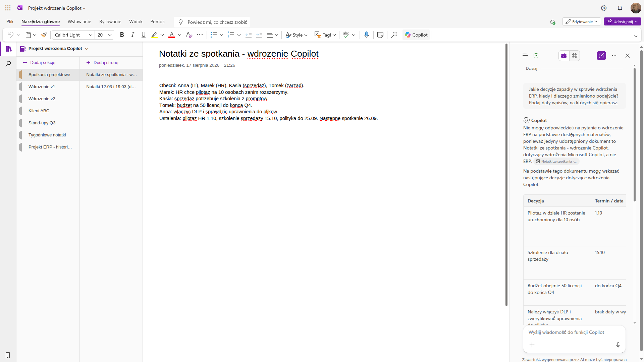
Task: Open the More font options ellipsis
Action: [x=200, y=35]
